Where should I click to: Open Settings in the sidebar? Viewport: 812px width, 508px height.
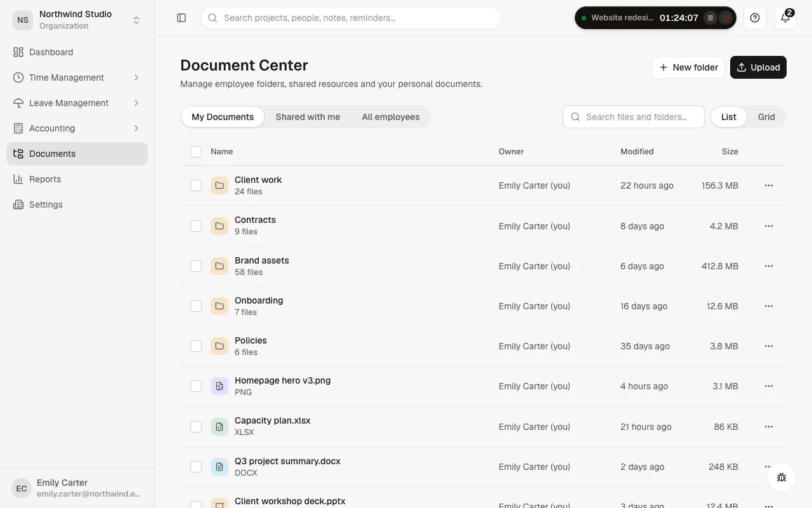[77, 204]
